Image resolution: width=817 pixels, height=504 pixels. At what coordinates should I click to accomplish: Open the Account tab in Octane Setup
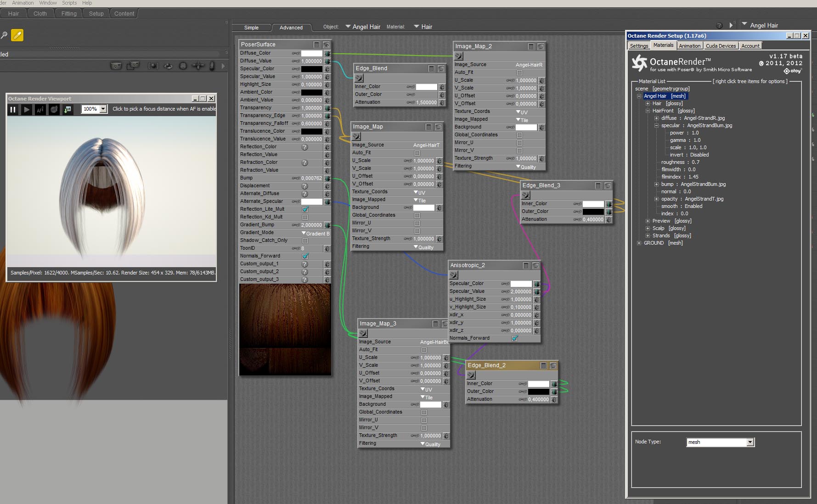pyautogui.click(x=750, y=46)
